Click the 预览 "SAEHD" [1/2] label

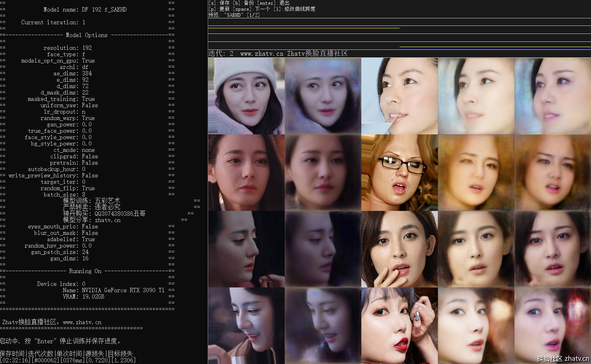[234, 15]
